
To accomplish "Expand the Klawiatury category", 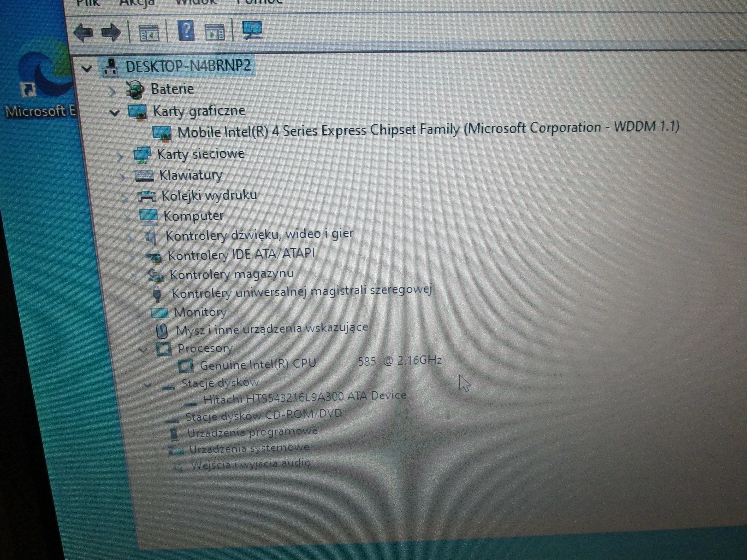I will [x=122, y=178].
